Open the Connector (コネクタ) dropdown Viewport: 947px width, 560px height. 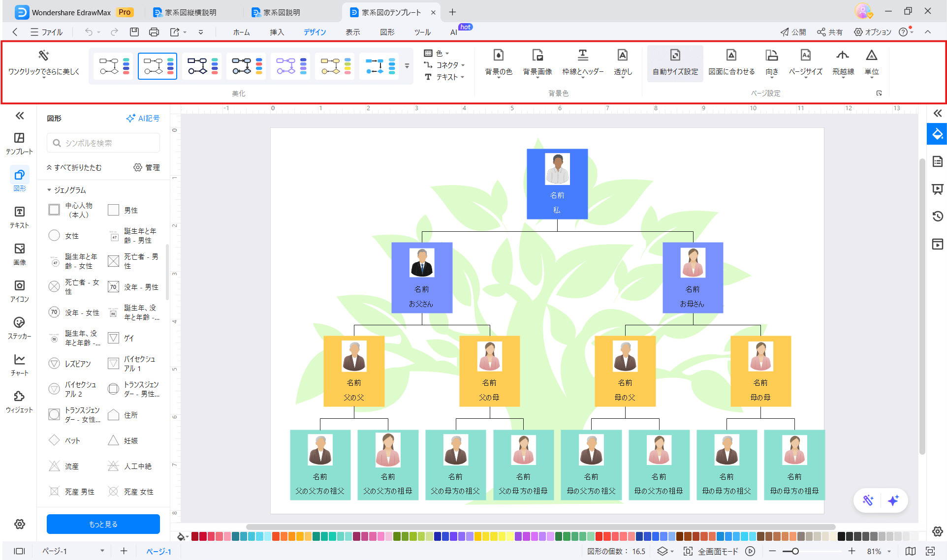[446, 65]
